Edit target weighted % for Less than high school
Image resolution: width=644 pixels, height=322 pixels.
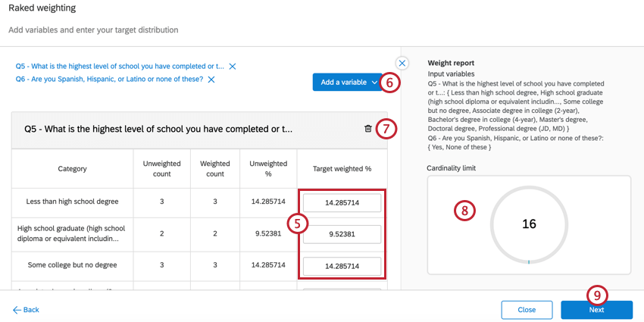tap(342, 203)
